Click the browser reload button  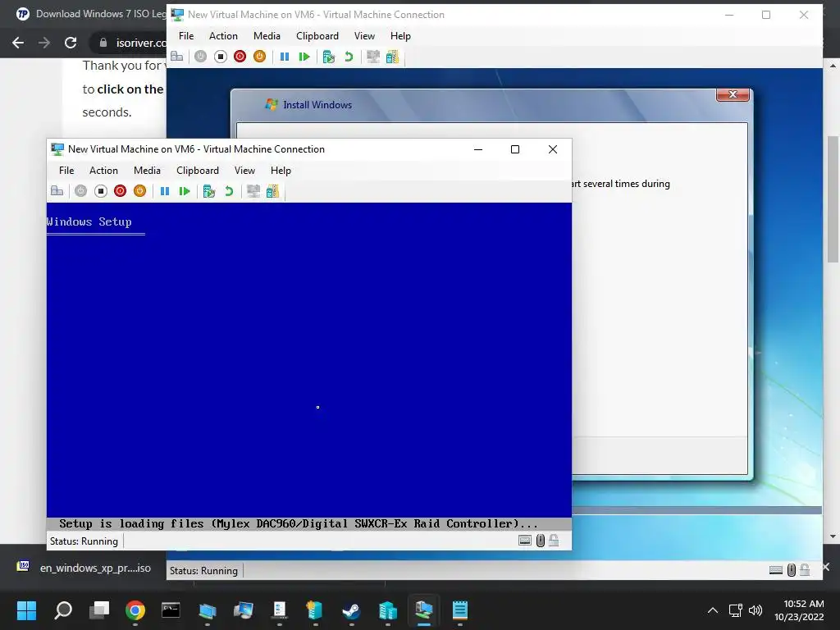point(71,43)
